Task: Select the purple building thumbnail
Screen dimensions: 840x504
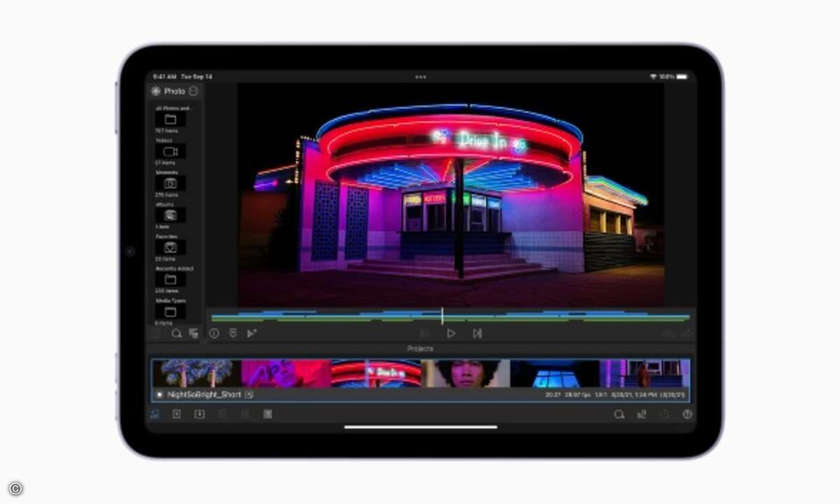Action: coord(645,374)
